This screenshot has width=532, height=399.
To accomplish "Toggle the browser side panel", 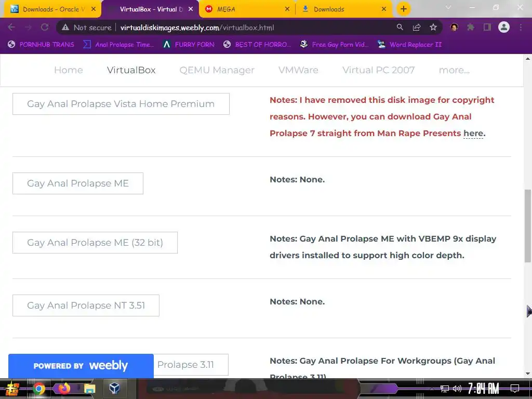I will [487, 27].
